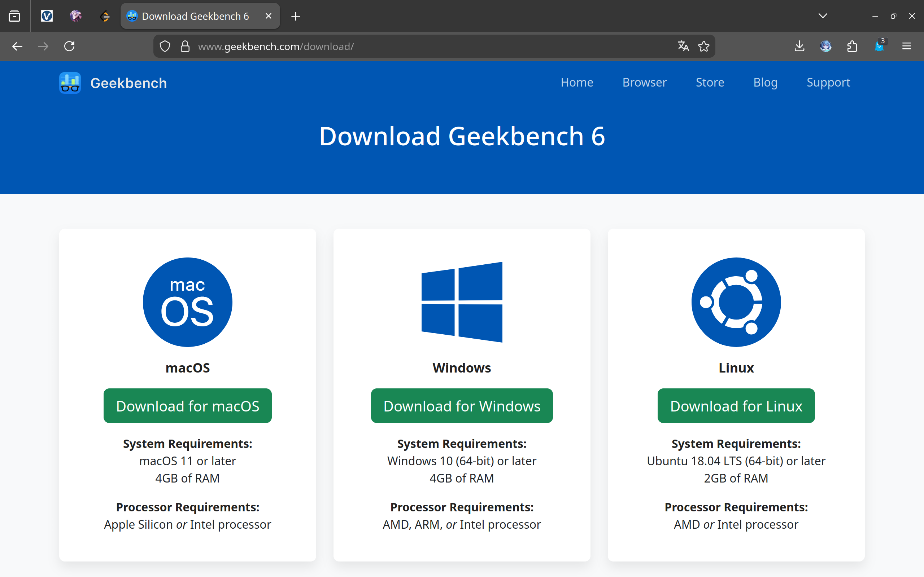The height and width of the screenshot is (577, 924).
Task: Click the extension icon with badge 3
Action: tap(879, 46)
